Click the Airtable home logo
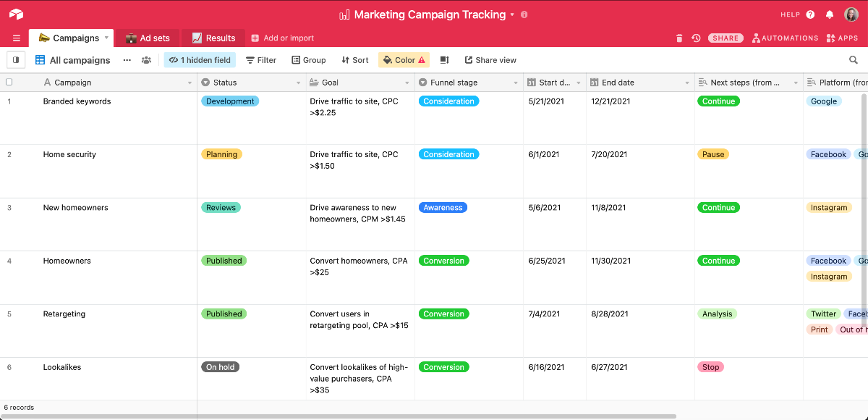This screenshot has height=420, width=868. point(16,14)
